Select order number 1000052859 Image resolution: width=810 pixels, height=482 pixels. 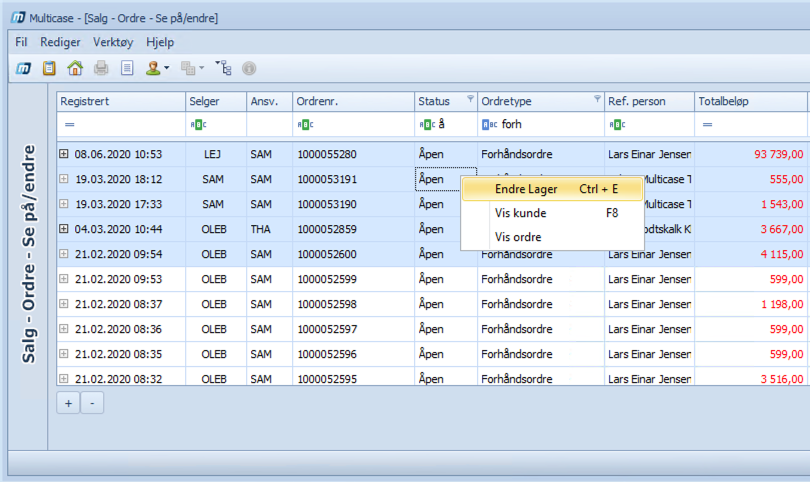pyautogui.click(x=327, y=229)
